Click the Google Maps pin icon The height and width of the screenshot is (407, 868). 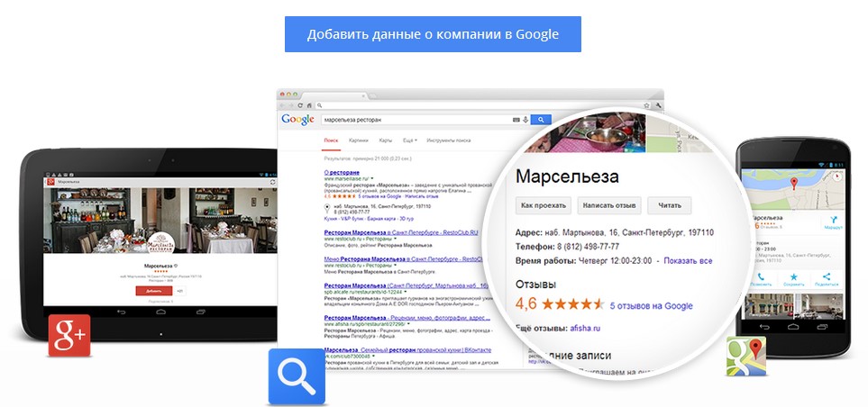coord(746,357)
